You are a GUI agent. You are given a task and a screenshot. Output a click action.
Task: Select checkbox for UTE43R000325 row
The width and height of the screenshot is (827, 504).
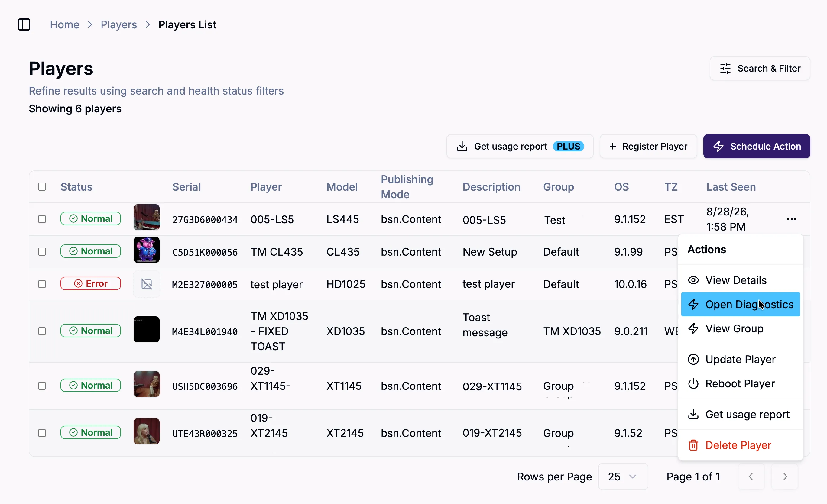[42, 433]
